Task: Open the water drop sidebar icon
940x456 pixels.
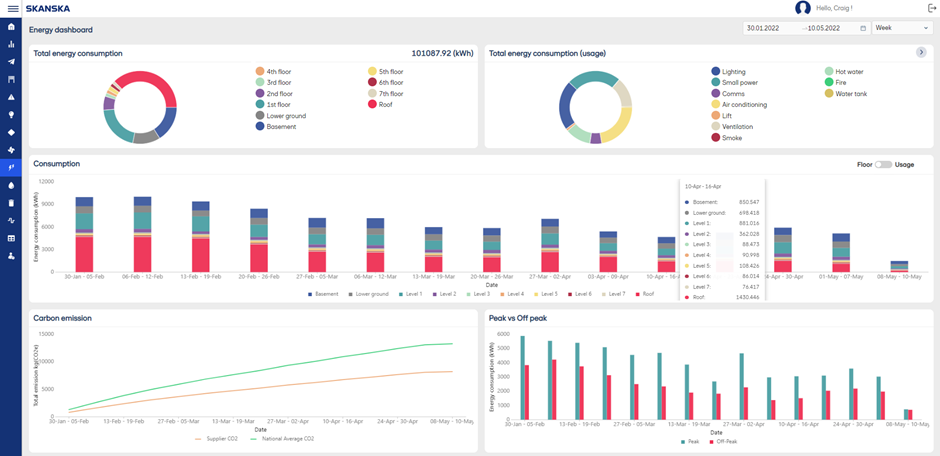Action: [11, 185]
